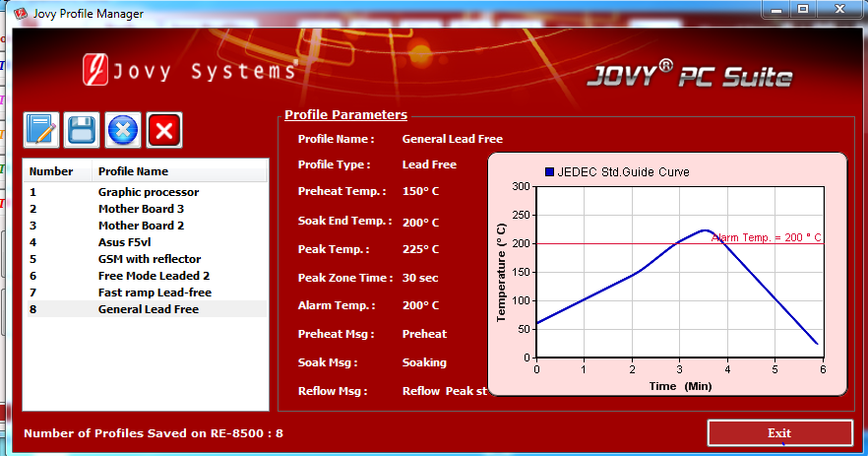Screen dimensions: 868x456
Task: Click the edit profile pencil icon
Action: (x=41, y=130)
